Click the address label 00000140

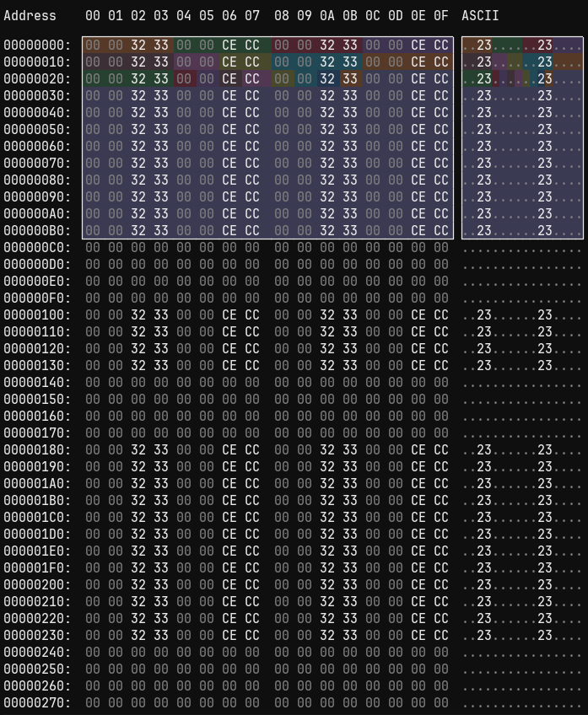[37, 383]
